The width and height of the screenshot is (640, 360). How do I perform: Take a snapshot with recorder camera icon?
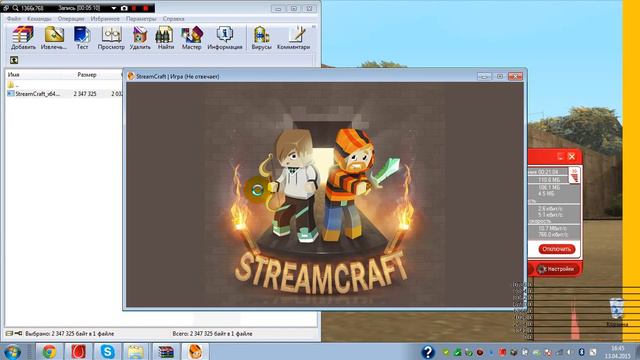pos(124,8)
